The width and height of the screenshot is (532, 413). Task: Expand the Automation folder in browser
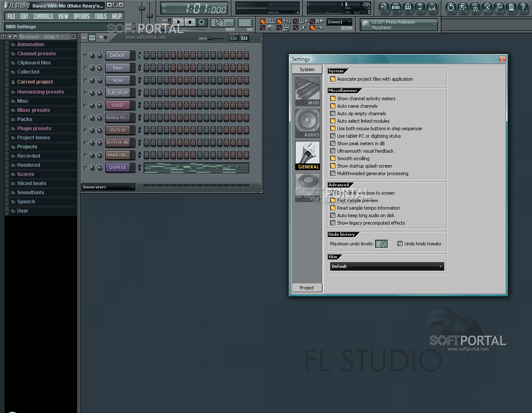(x=41, y=45)
